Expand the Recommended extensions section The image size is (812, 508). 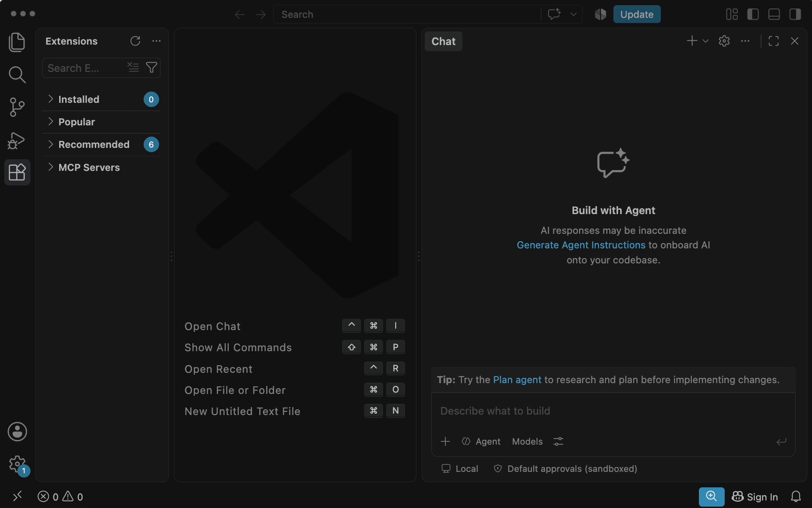[101, 144]
